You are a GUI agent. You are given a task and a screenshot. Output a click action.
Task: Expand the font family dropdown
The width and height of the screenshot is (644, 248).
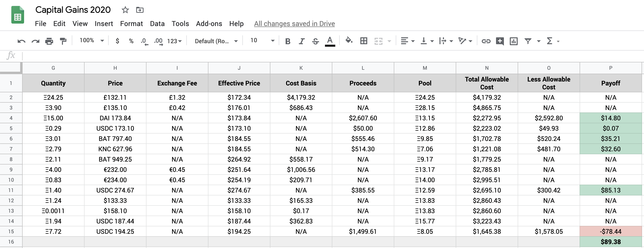(216, 41)
